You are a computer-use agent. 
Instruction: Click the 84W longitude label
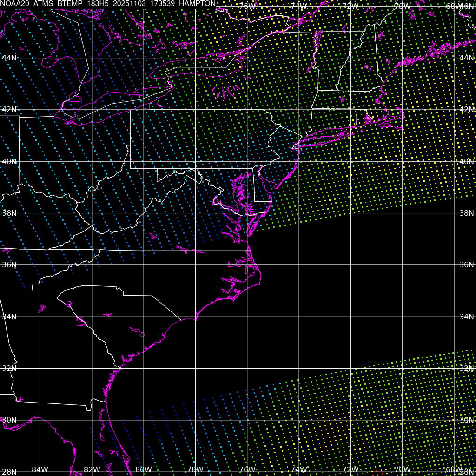40,469
